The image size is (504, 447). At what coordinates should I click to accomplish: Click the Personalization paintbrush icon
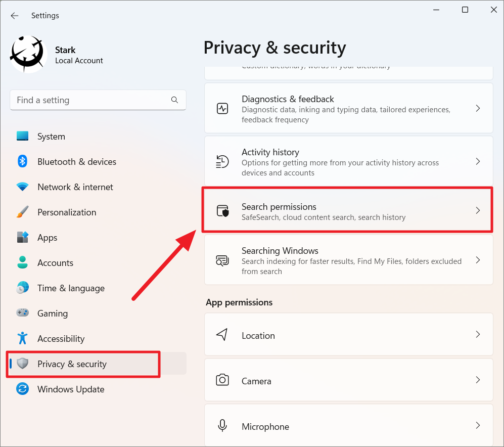[x=23, y=212]
